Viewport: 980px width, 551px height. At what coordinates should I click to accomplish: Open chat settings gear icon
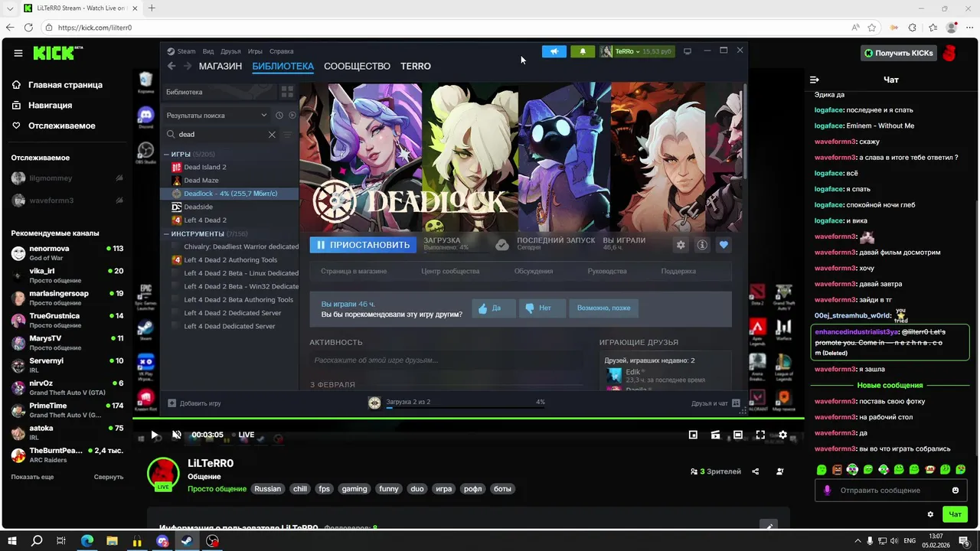930,514
